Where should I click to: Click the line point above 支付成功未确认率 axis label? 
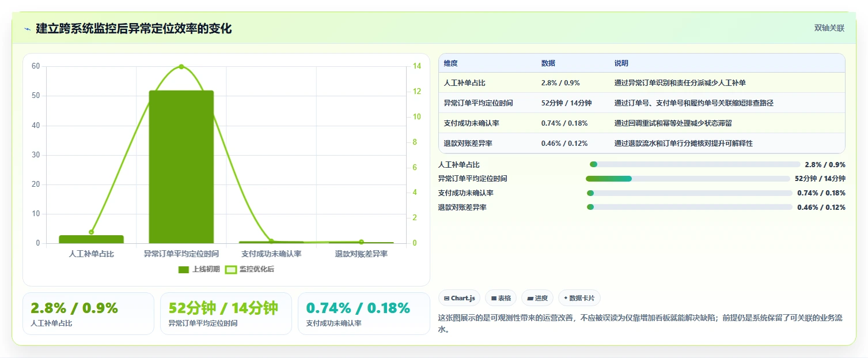(x=271, y=241)
